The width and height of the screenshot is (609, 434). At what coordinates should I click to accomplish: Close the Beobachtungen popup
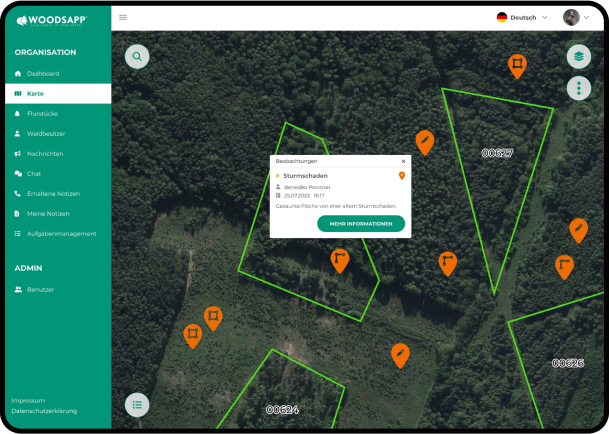(403, 161)
